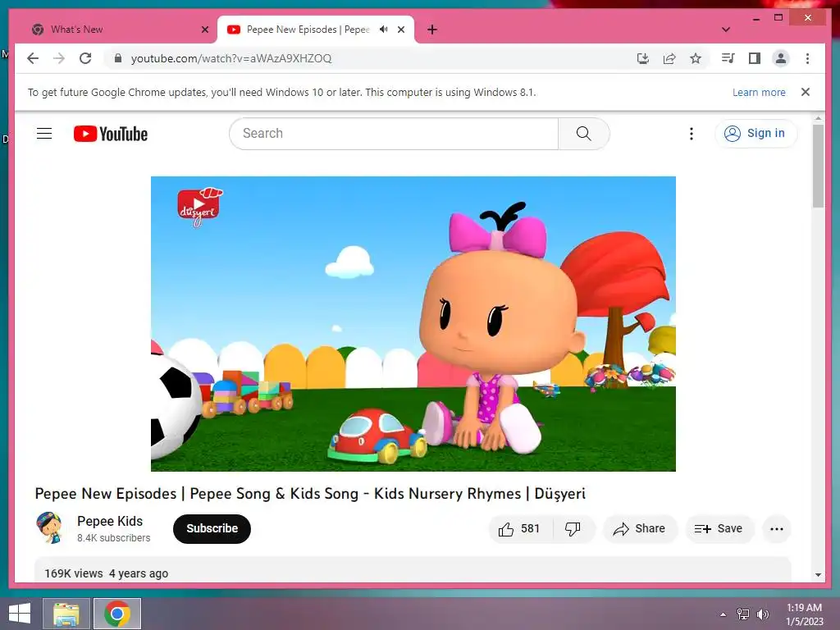Save the video to a playlist
Image resolution: width=840 pixels, height=630 pixels.
pos(719,529)
